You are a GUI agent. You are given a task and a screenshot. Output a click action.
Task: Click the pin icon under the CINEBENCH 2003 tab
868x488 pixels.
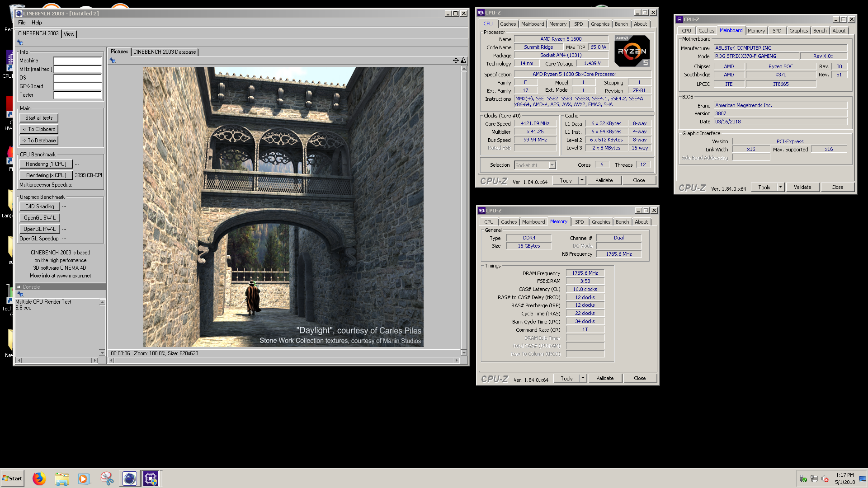coord(20,42)
